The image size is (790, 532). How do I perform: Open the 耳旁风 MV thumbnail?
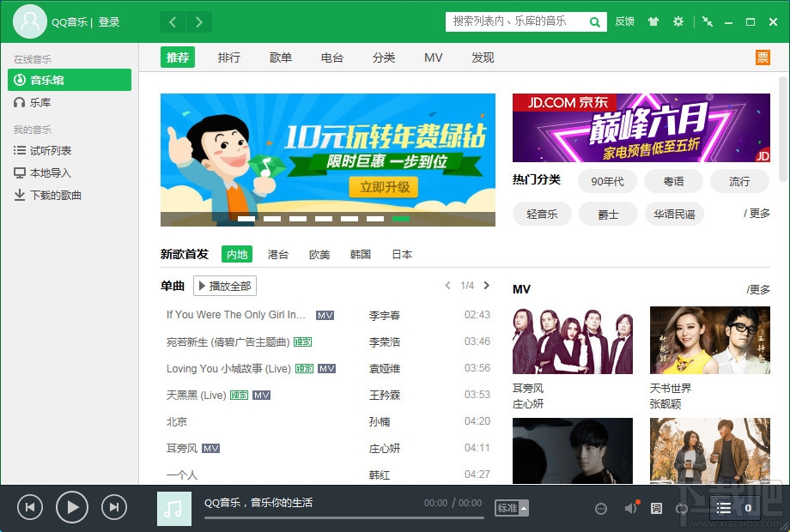573,341
